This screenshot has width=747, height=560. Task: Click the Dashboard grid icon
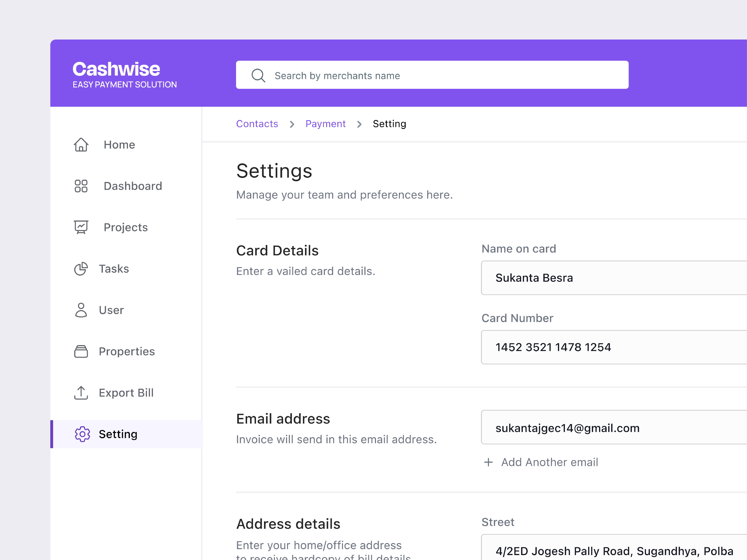pos(81,186)
